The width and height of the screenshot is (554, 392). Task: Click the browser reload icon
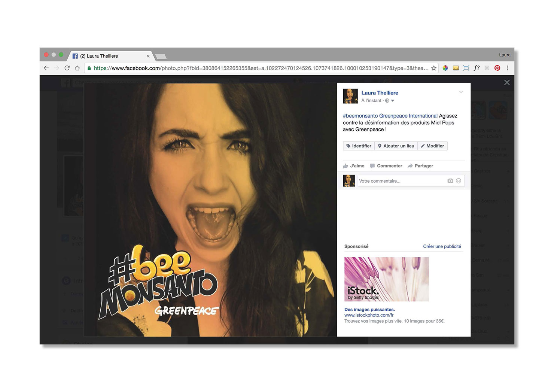click(x=67, y=68)
